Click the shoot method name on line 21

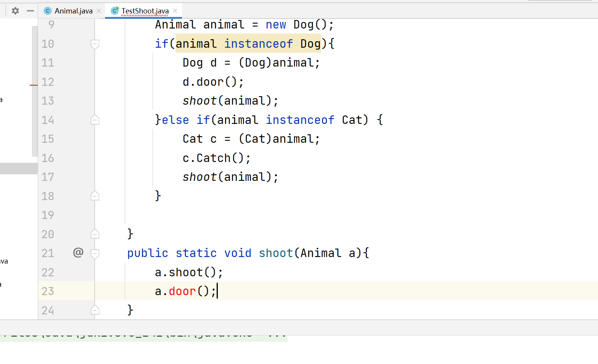(x=276, y=253)
